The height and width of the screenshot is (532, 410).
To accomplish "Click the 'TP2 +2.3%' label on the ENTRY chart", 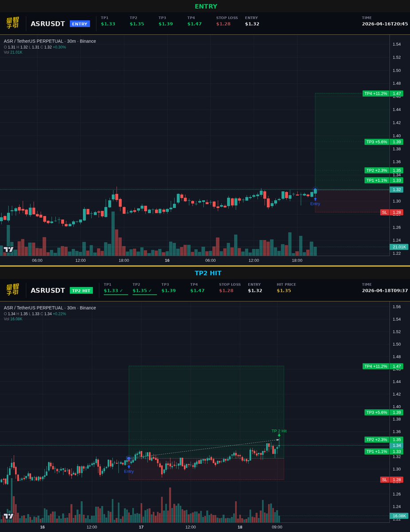I will (x=377, y=170).
